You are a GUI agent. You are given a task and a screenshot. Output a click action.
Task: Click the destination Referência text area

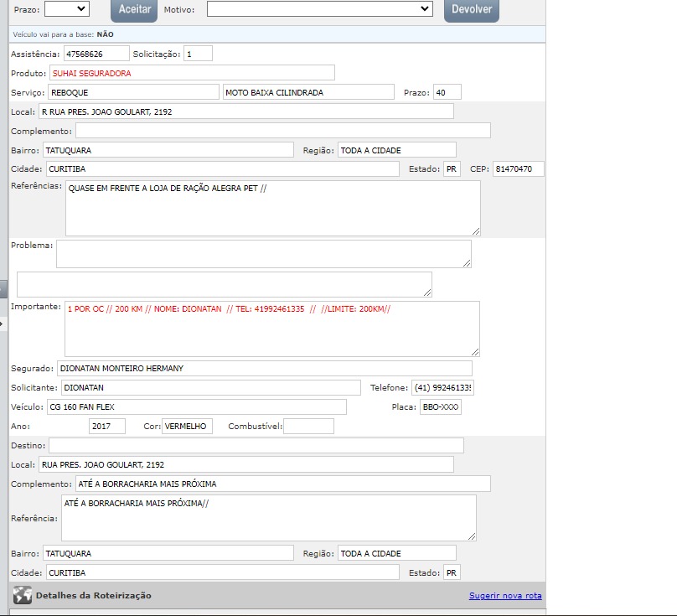269,518
